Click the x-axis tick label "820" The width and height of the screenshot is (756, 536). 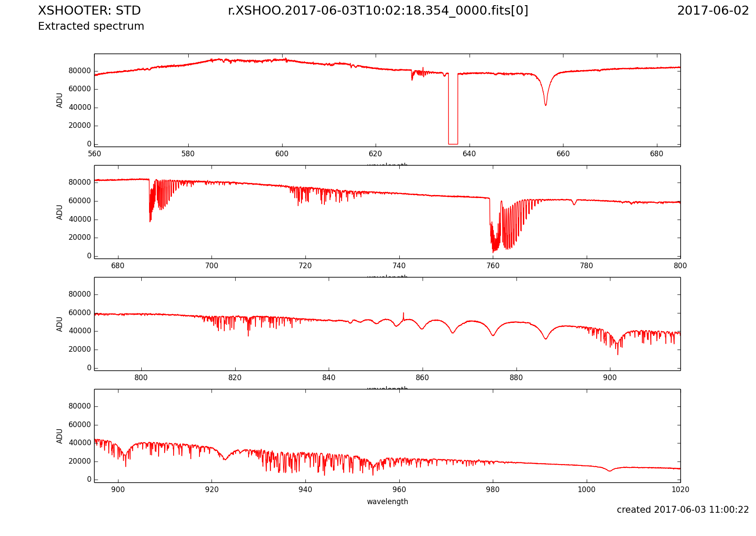[x=235, y=378]
